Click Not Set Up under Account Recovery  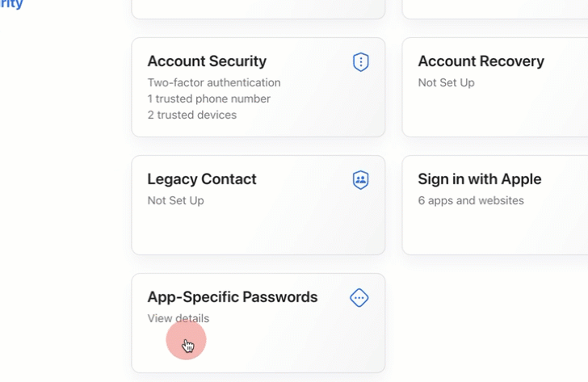(446, 82)
